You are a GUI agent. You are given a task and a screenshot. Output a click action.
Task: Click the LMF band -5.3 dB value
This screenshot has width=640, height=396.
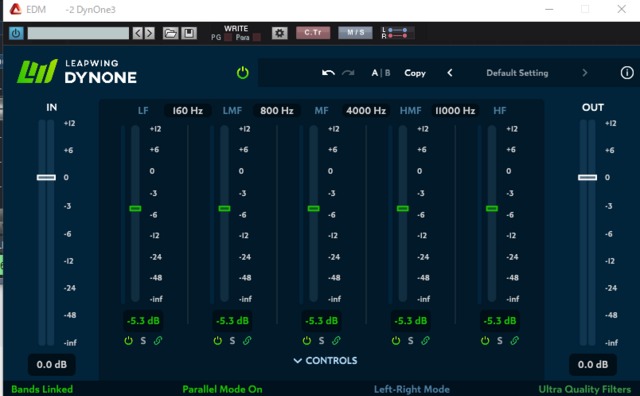click(232, 320)
